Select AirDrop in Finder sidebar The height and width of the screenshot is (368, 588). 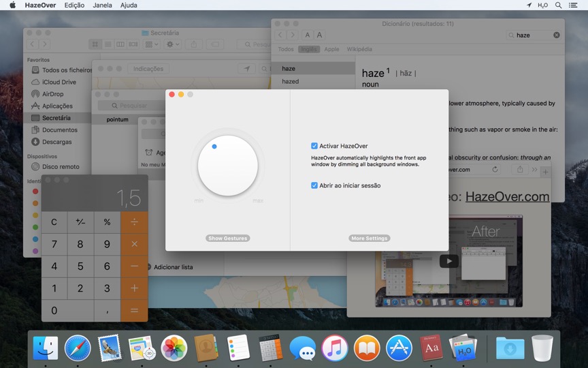pyautogui.click(x=53, y=94)
